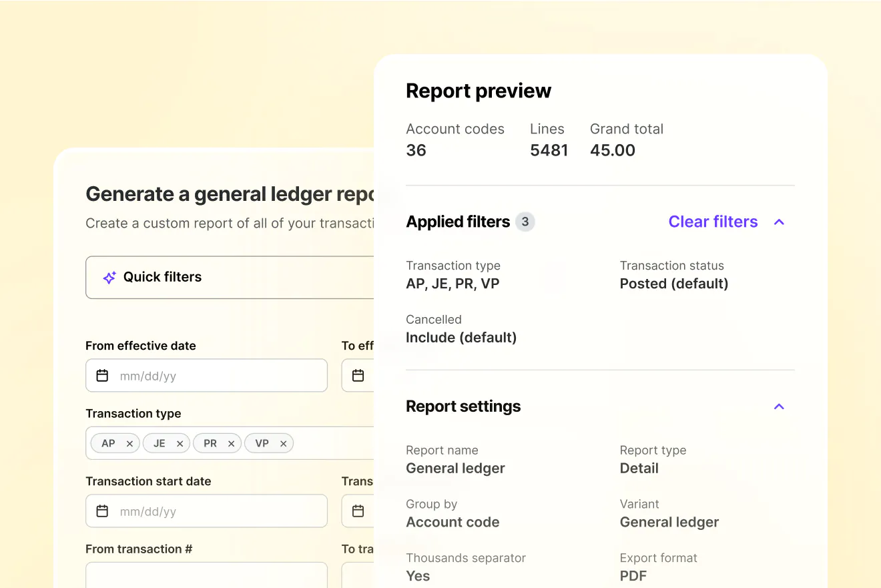Click calendar icon in Transaction start date
Viewport: 881px width, 588px height.
click(102, 511)
